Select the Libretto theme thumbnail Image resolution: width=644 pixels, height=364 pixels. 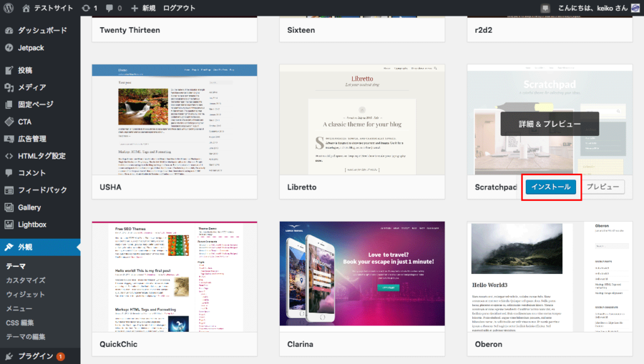click(x=362, y=120)
